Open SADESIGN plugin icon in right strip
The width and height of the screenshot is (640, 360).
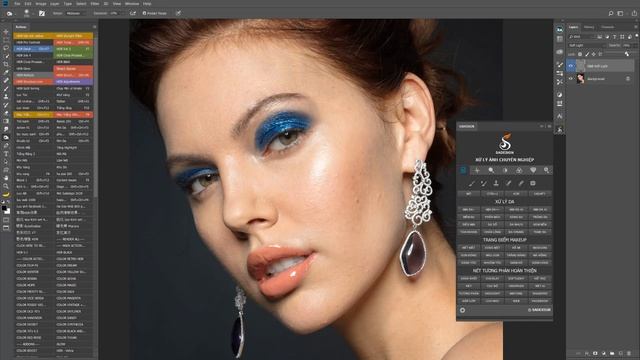[x=560, y=129]
